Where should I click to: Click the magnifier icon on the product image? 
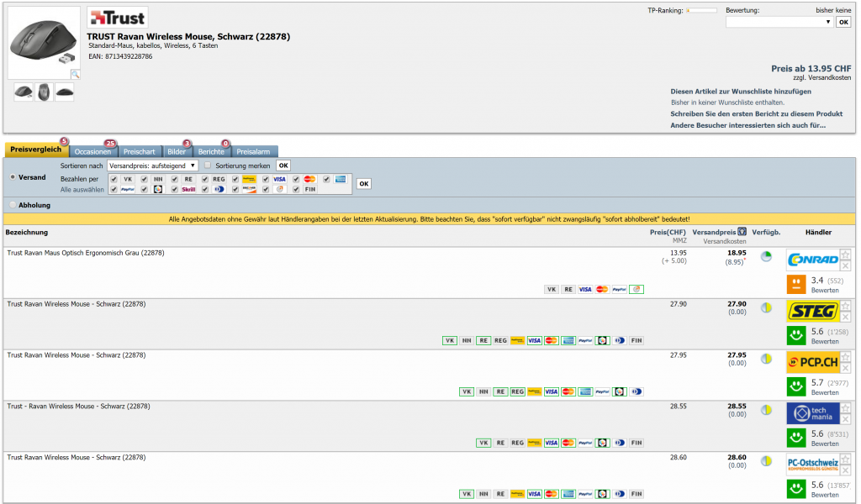(x=75, y=74)
